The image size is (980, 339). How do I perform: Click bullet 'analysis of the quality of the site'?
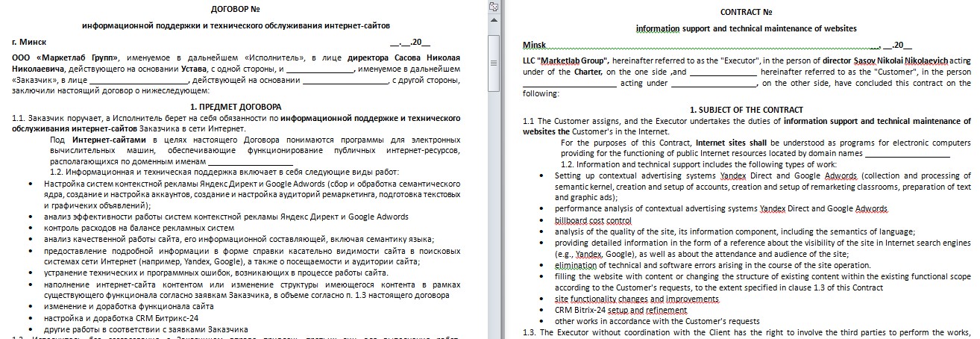(735, 231)
